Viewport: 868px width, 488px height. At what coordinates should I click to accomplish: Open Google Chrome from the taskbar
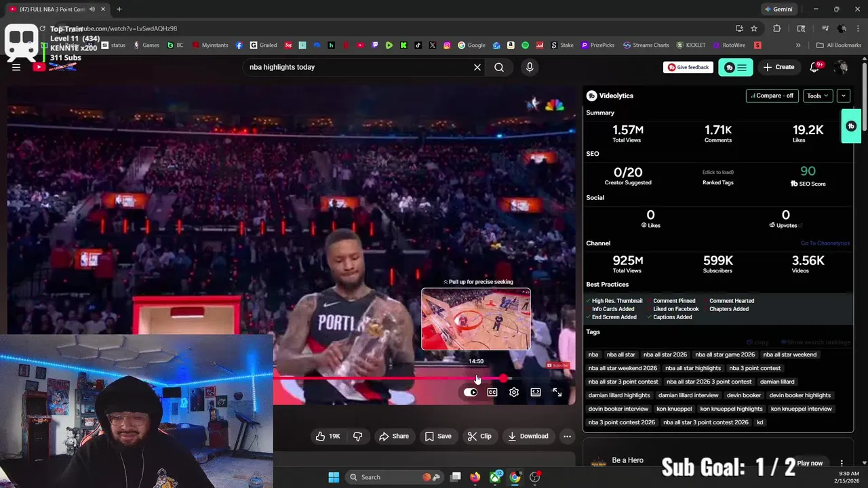click(515, 477)
